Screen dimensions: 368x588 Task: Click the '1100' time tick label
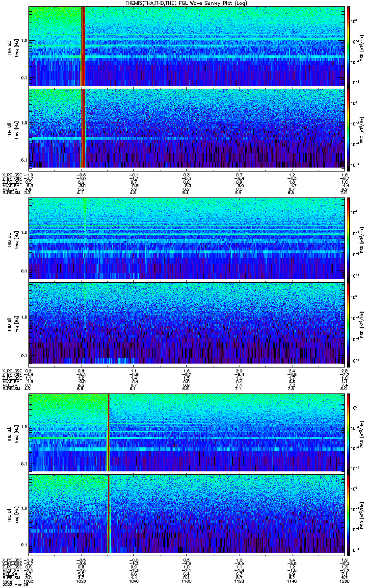186,581
